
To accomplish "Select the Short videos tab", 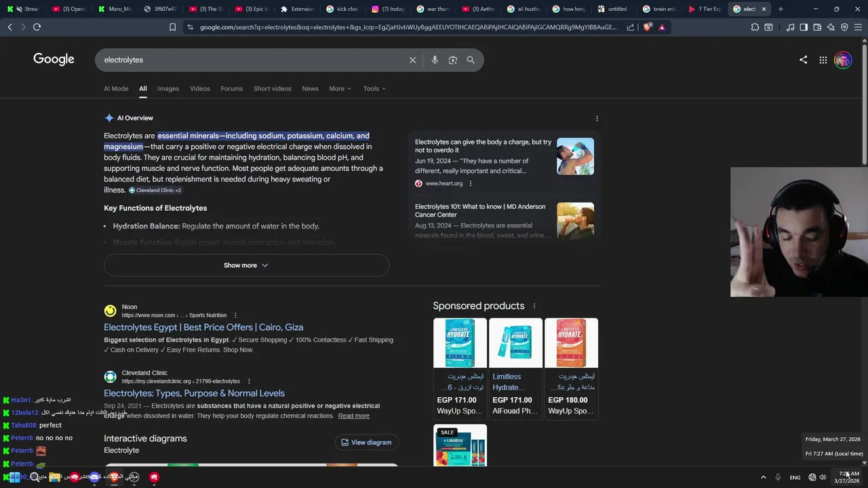I will click(272, 89).
